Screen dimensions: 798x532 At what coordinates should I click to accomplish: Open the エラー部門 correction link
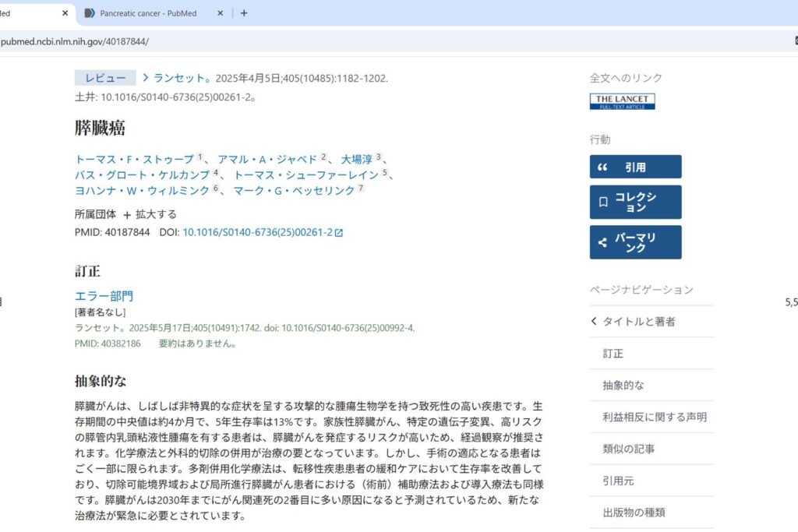coord(104,295)
